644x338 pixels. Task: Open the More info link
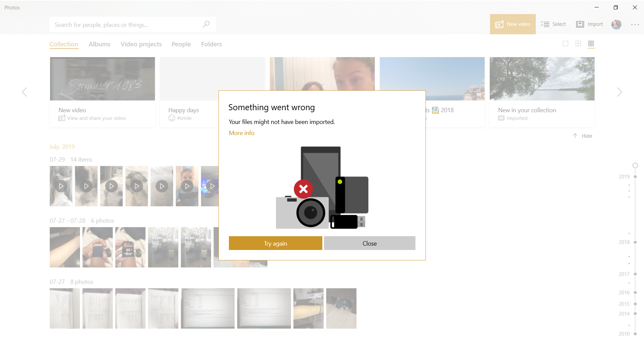click(x=241, y=133)
